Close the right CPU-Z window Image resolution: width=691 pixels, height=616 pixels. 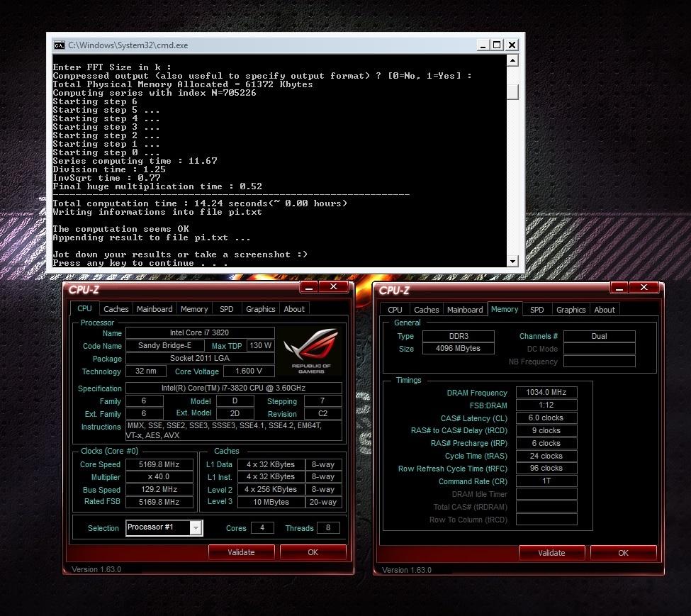(644, 288)
